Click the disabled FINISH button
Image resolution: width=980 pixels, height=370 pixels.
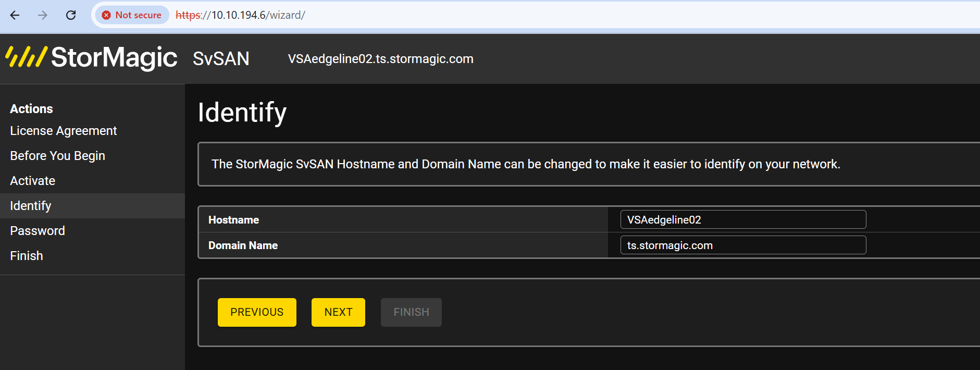(x=411, y=312)
